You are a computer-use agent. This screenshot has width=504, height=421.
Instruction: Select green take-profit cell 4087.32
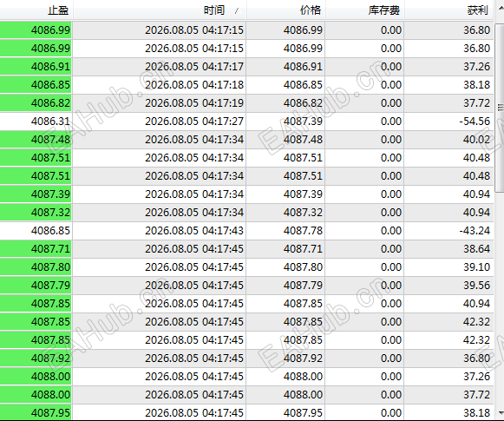(36, 213)
